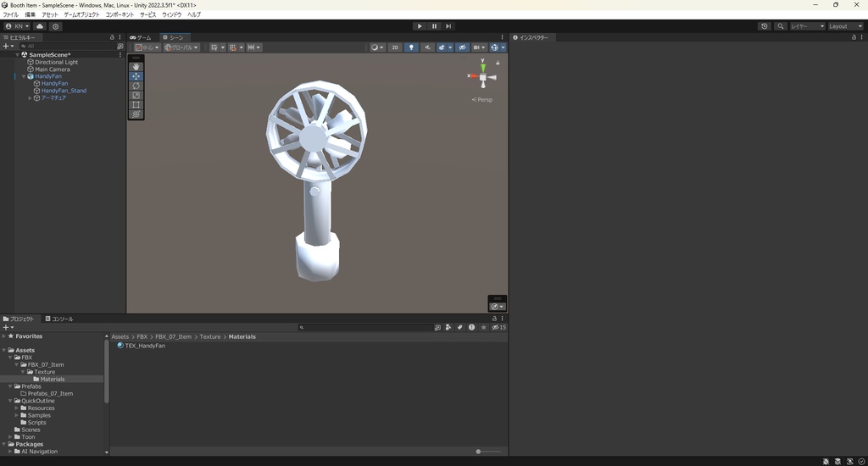Click search by label tag icon
This screenshot has width=868, height=466.
[460, 327]
